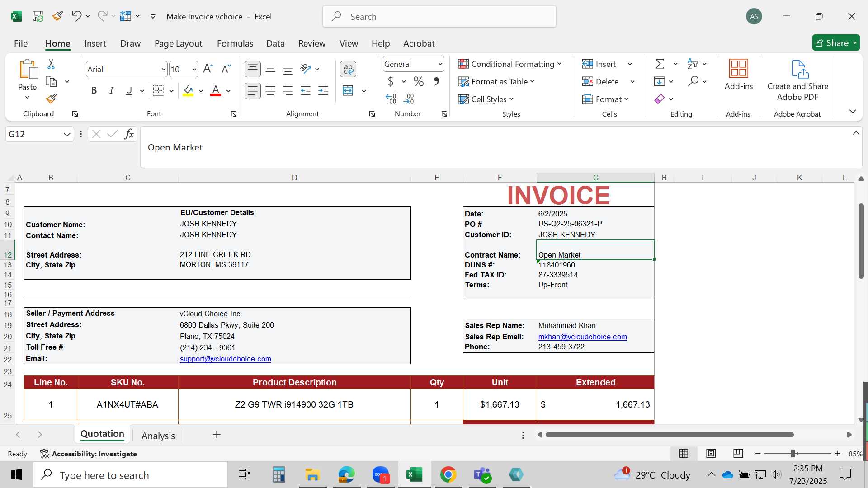
Task: Click Create and Share Adobe PDF
Action: tap(798, 80)
